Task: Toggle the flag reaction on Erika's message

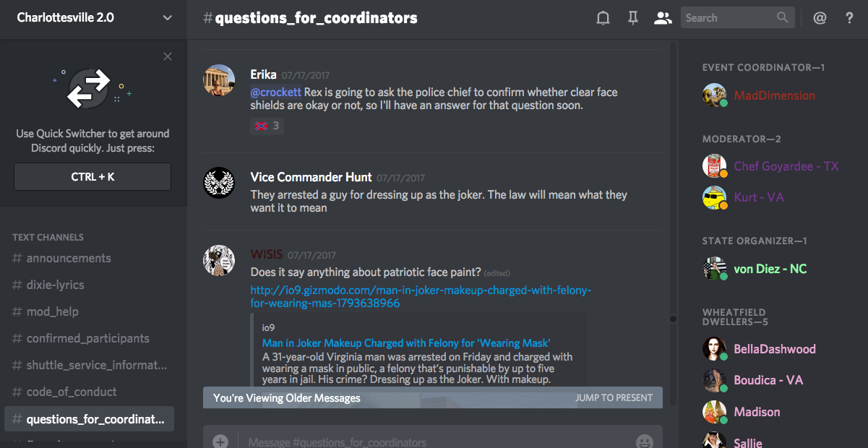Action: (x=267, y=126)
